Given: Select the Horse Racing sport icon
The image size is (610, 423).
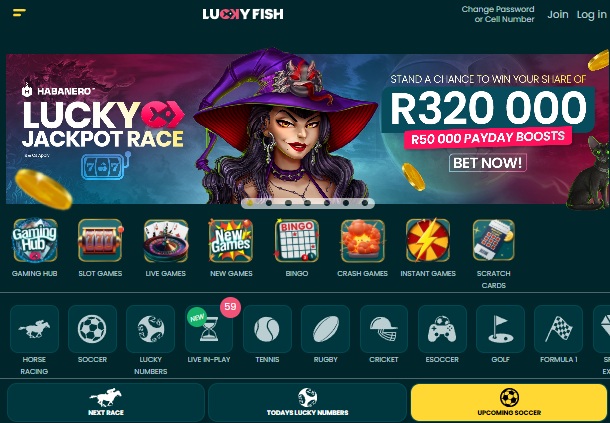Looking at the screenshot, I should click(x=34, y=329).
